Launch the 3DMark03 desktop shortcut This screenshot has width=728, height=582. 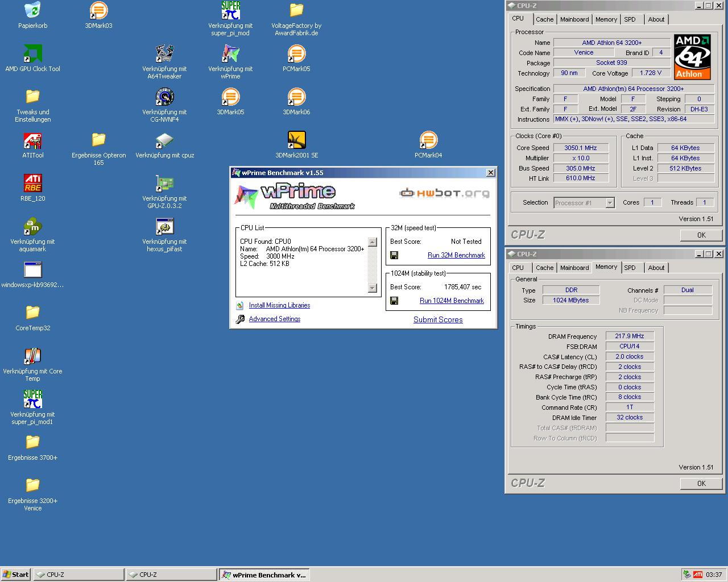pos(98,10)
